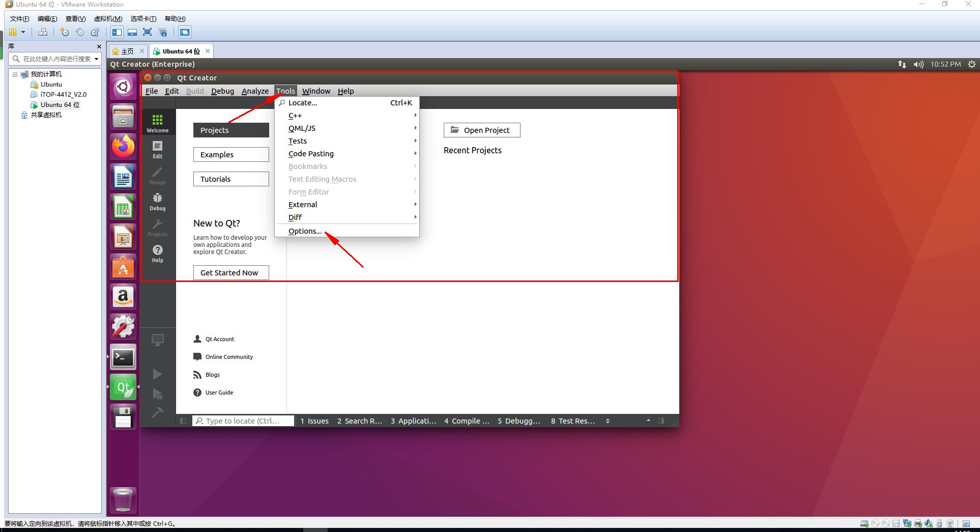Image resolution: width=980 pixels, height=532 pixels.
Task: Open the Window menu in Qt Creator
Action: (x=316, y=91)
